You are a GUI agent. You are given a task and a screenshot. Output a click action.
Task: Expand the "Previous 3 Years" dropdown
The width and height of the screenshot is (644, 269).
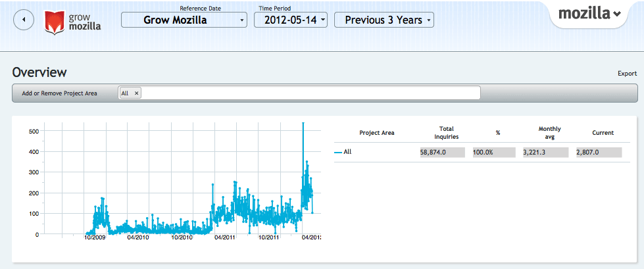pos(384,20)
